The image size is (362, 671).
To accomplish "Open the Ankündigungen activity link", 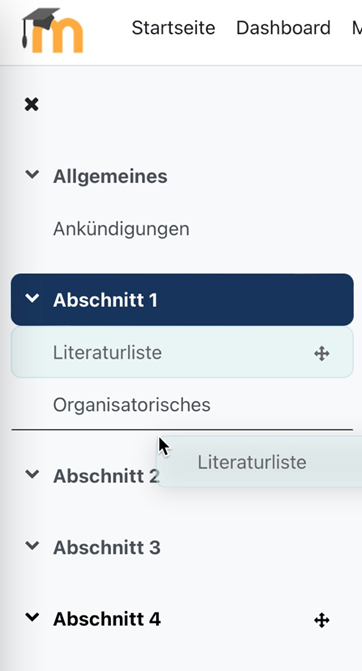I will pyautogui.click(x=121, y=229).
